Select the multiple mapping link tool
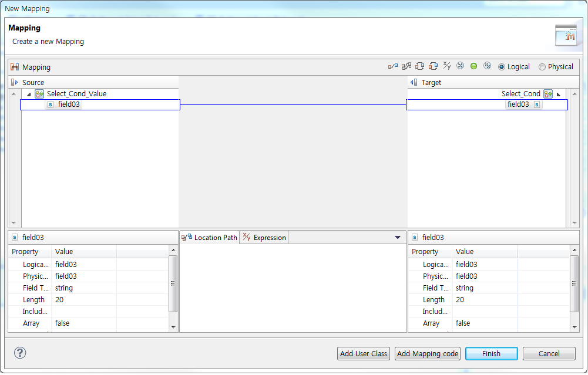 tap(405, 66)
